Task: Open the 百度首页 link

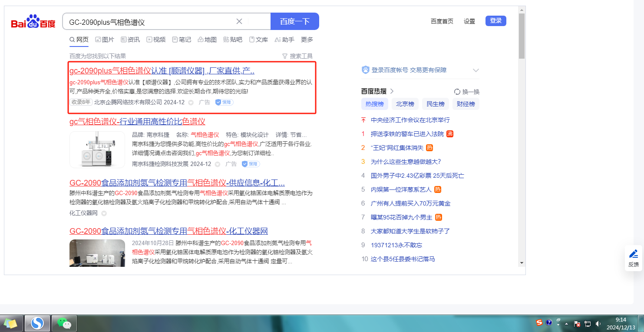Action: coord(442,21)
